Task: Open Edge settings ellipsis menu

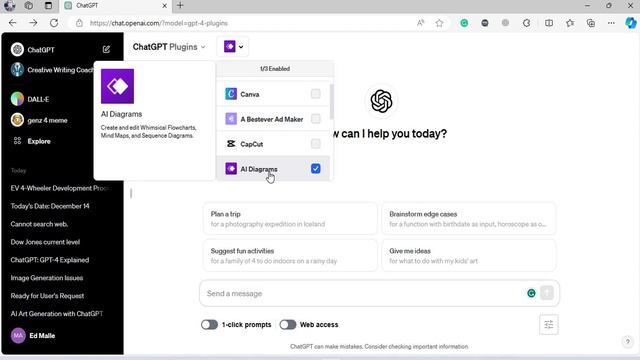Action: (611, 23)
